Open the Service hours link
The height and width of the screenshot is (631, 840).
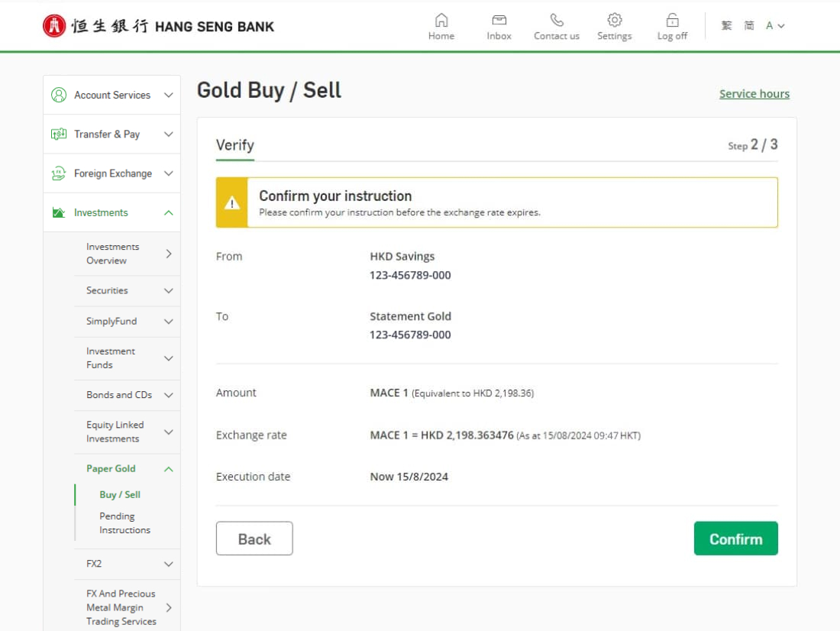click(754, 94)
